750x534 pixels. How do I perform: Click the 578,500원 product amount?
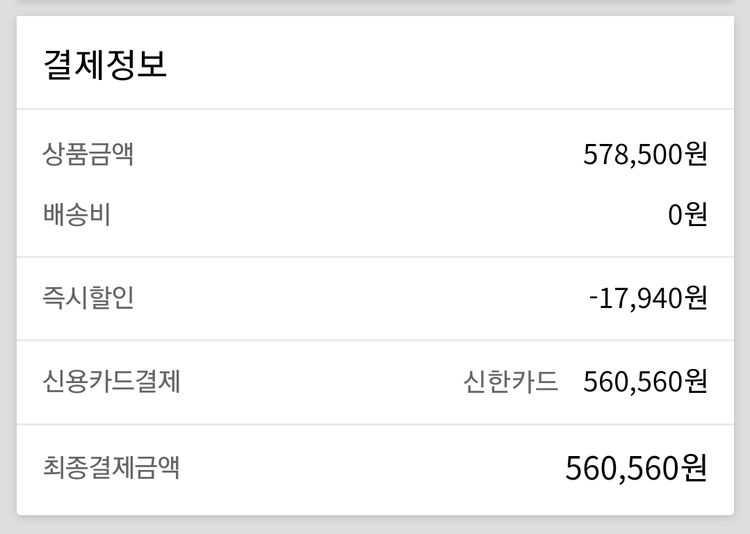(645, 155)
